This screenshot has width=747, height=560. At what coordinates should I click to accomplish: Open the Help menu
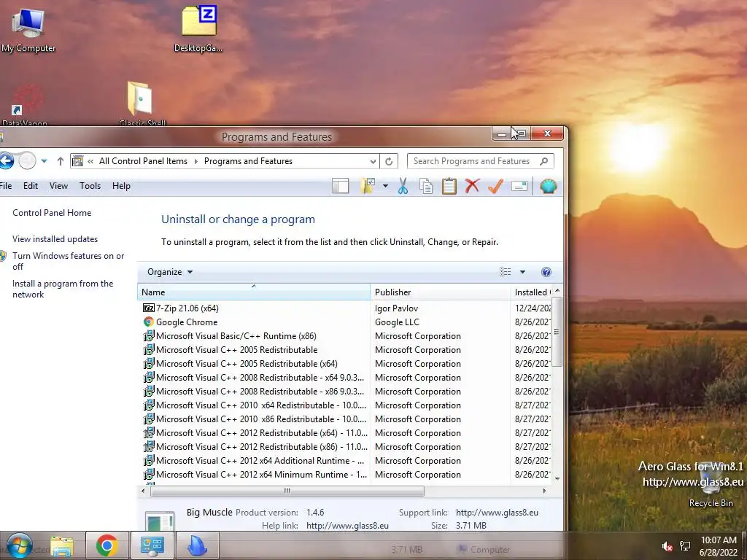click(x=121, y=186)
